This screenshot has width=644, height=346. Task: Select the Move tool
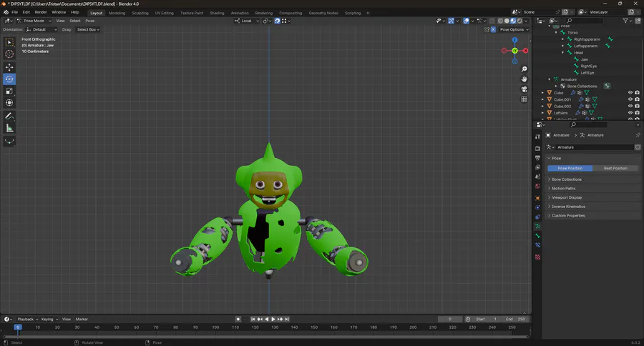point(9,67)
